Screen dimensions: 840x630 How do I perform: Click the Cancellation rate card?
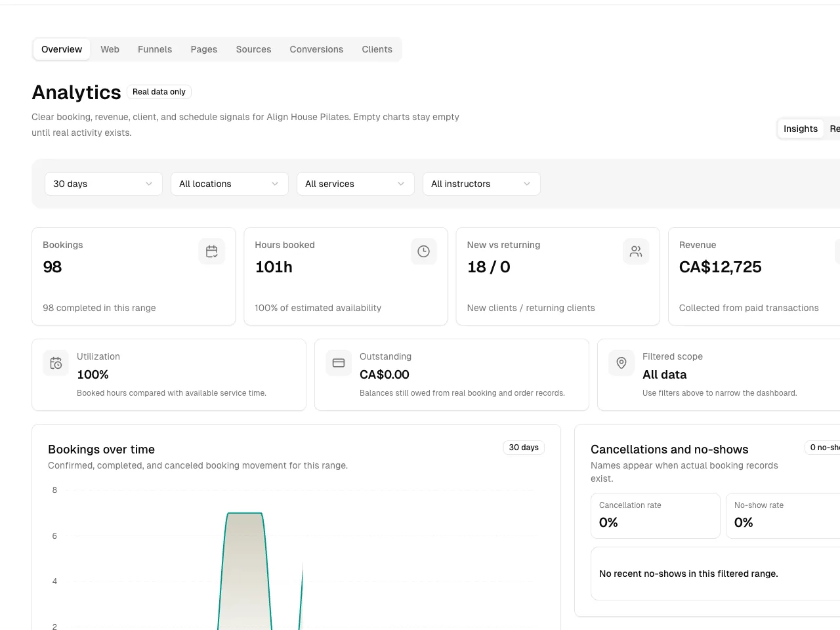656,516
